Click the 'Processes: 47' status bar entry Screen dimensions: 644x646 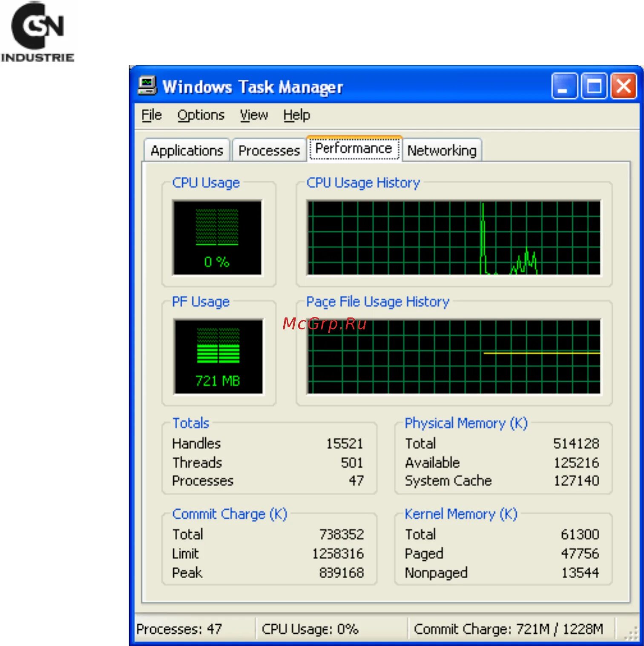pos(179,629)
